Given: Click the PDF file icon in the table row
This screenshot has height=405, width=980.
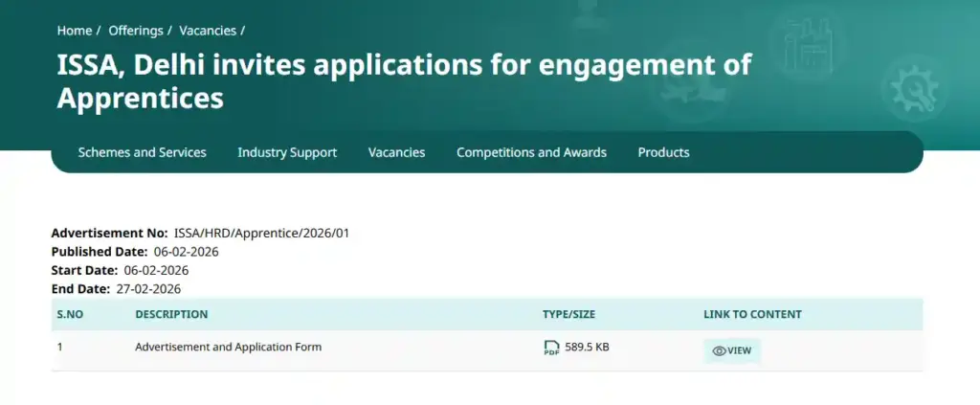Looking at the screenshot, I should pyautogui.click(x=551, y=348).
